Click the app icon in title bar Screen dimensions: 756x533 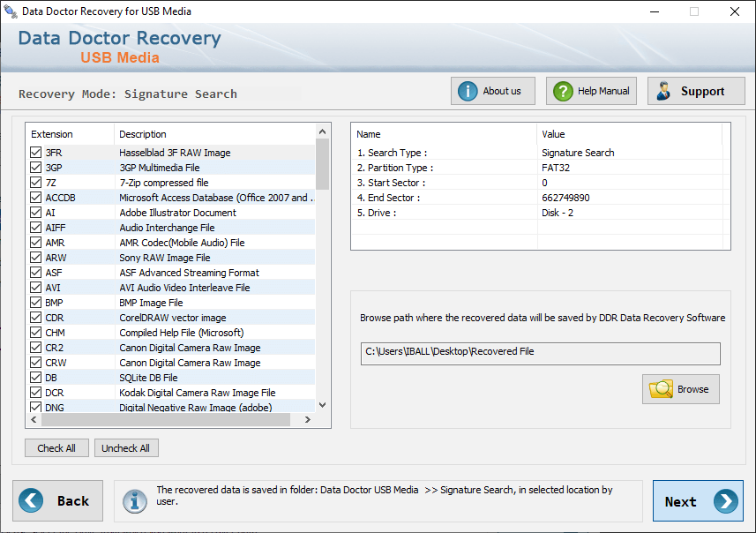(x=10, y=11)
